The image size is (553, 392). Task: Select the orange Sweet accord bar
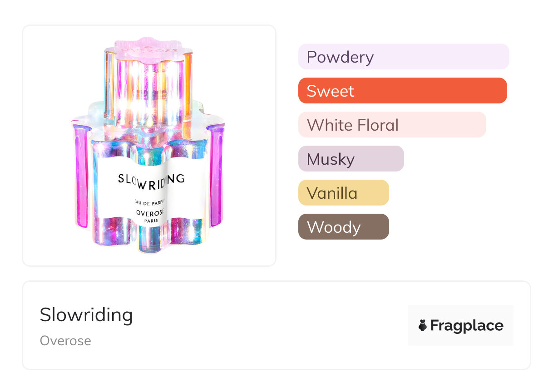point(402,91)
